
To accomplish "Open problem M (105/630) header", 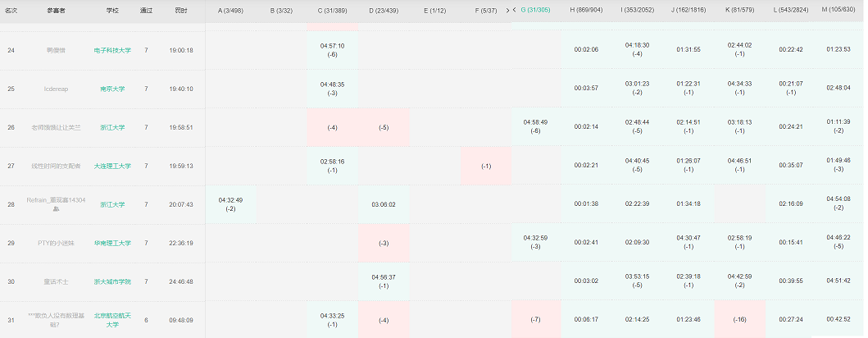I will coord(838,10).
